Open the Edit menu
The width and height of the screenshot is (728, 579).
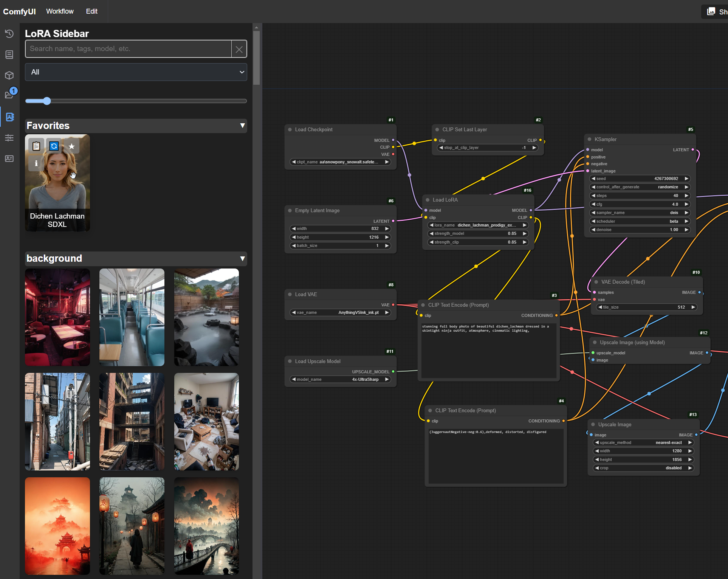point(91,11)
